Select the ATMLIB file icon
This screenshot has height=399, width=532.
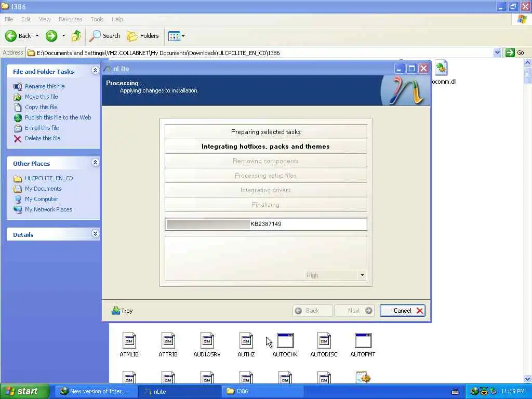tap(129, 341)
